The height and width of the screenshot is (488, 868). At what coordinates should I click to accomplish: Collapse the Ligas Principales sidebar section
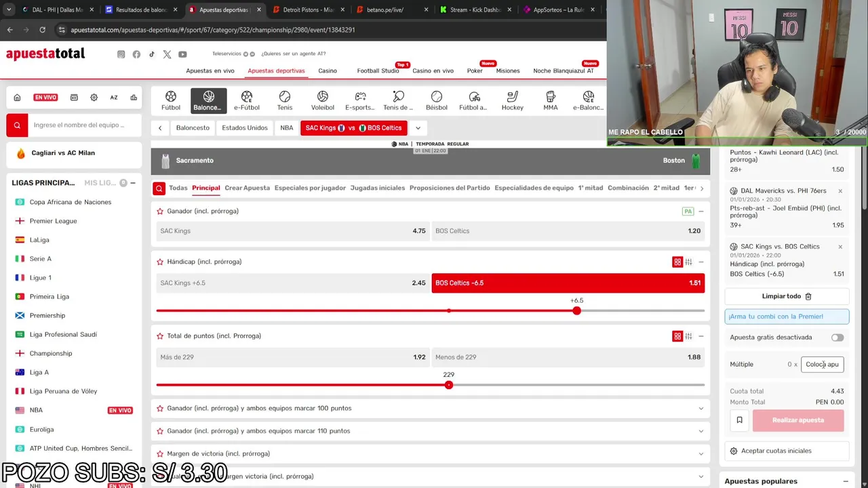(133, 183)
